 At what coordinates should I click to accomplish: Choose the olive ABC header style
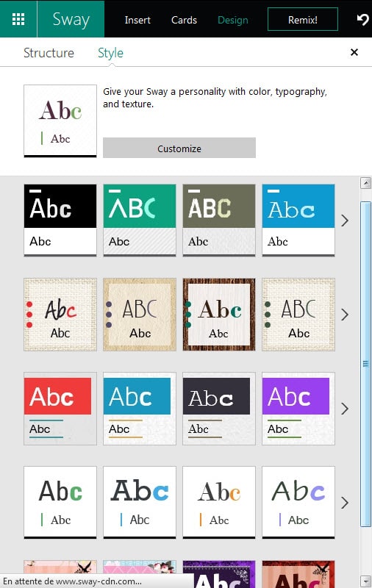(219, 220)
